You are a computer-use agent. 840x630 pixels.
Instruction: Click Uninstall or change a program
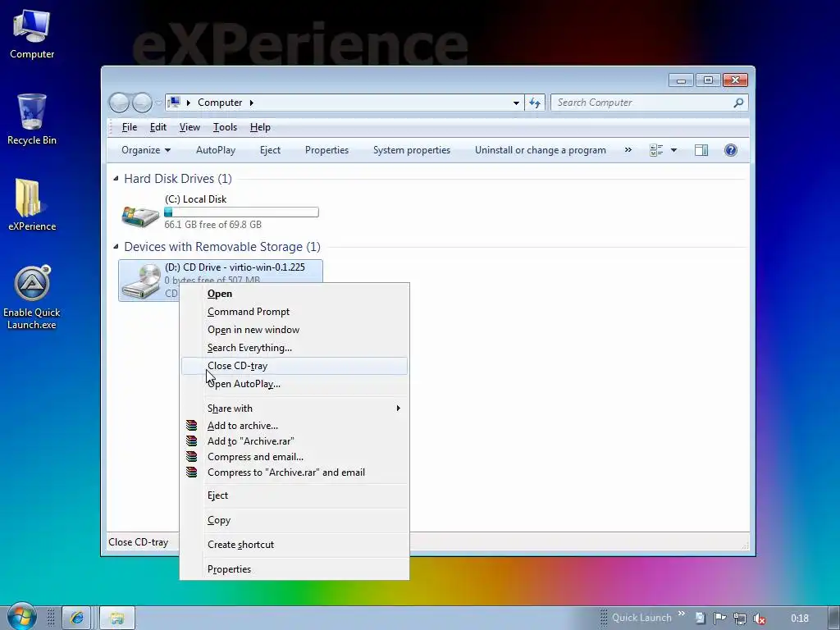(x=540, y=150)
